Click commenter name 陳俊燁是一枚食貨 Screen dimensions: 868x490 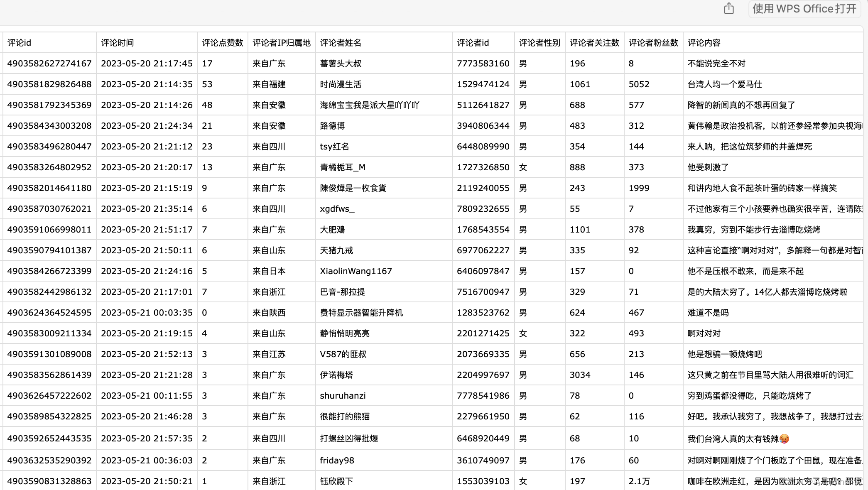coord(353,188)
